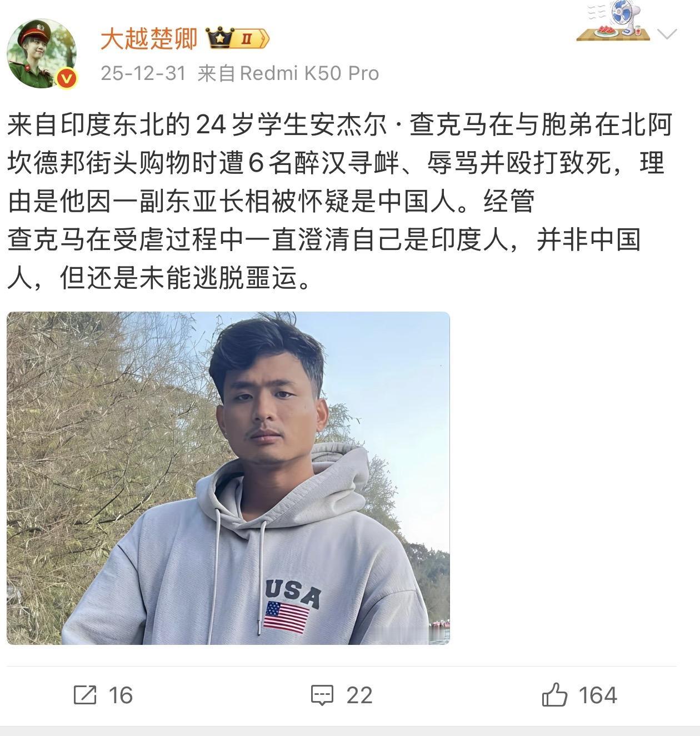
Task: Tap the text line ending 经管
Action: pyautogui.click(x=271, y=202)
